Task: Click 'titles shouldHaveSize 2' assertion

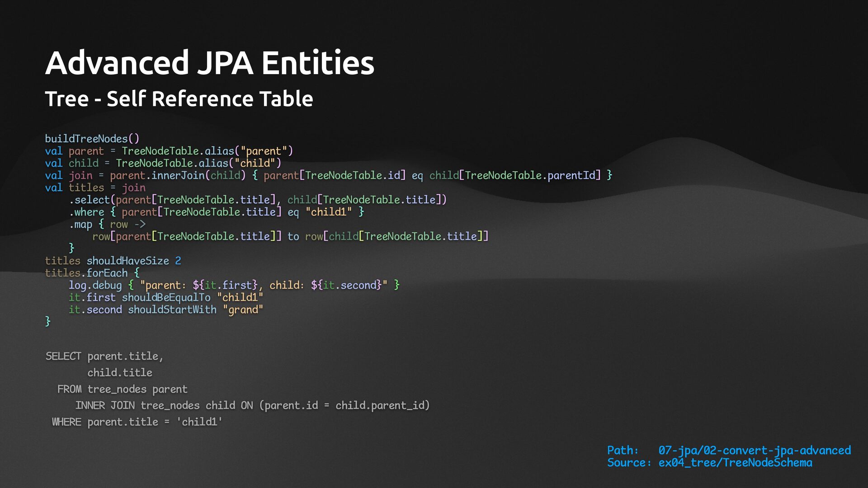Action: (x=113, y=261)
